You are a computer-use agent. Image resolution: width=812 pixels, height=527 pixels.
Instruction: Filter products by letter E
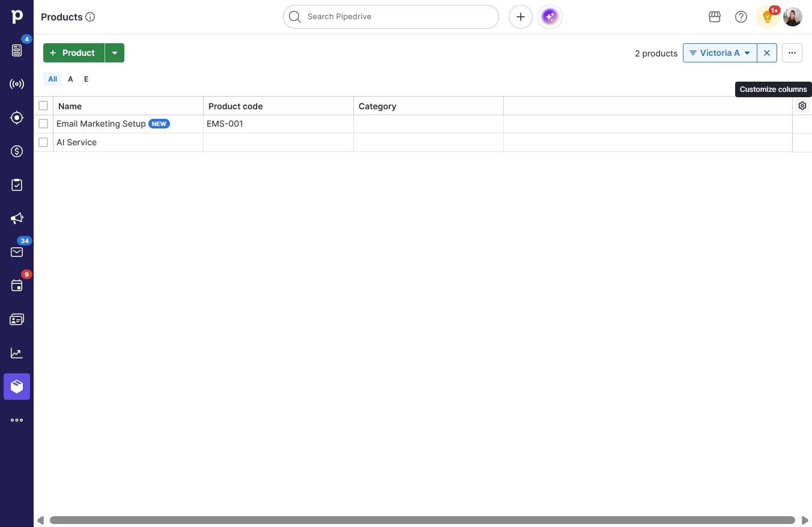point(86,79)
